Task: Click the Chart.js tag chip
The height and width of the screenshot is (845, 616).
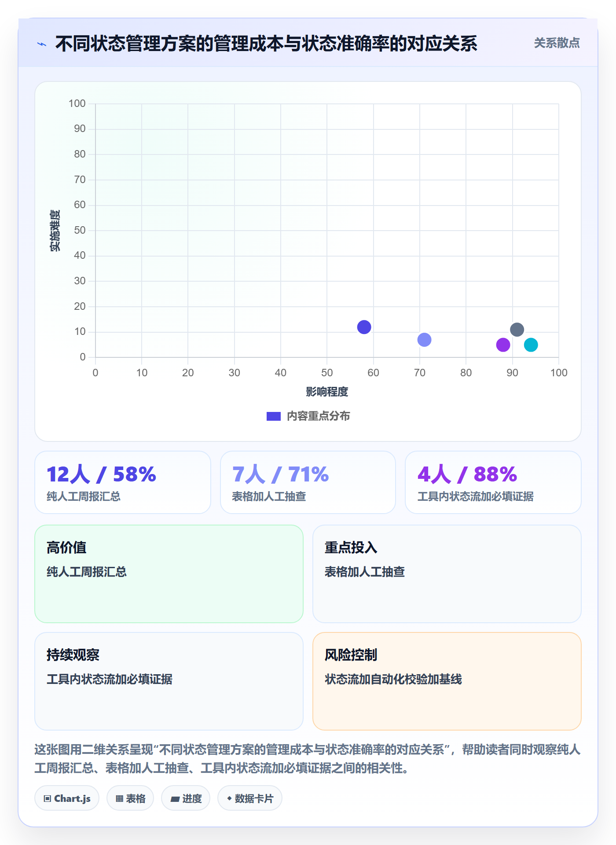Action: (67, 798)
